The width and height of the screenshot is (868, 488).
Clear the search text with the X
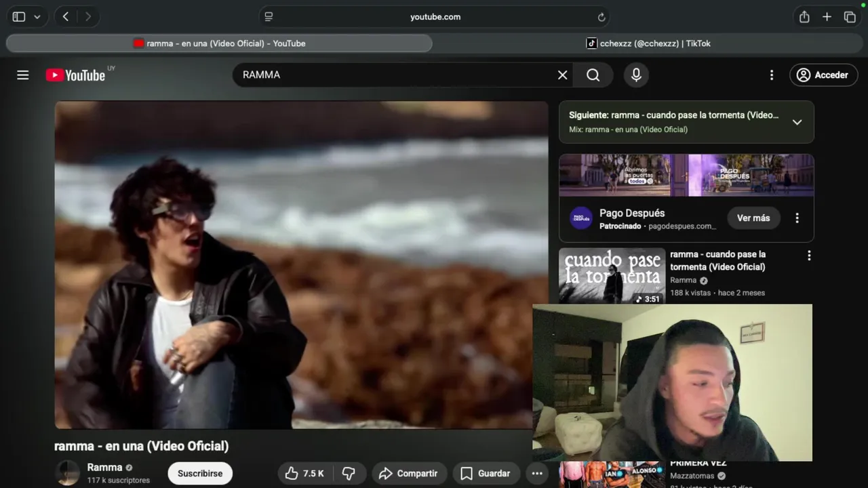[562, 75]
